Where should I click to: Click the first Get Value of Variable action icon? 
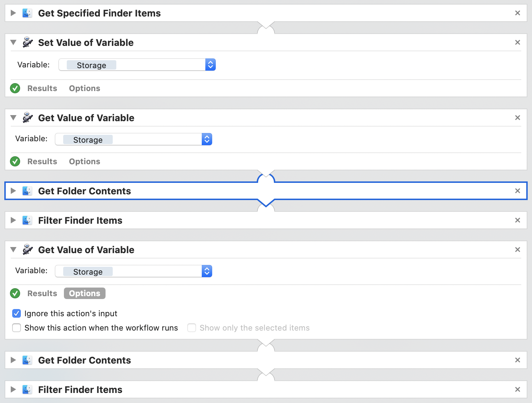pos(27,118)
